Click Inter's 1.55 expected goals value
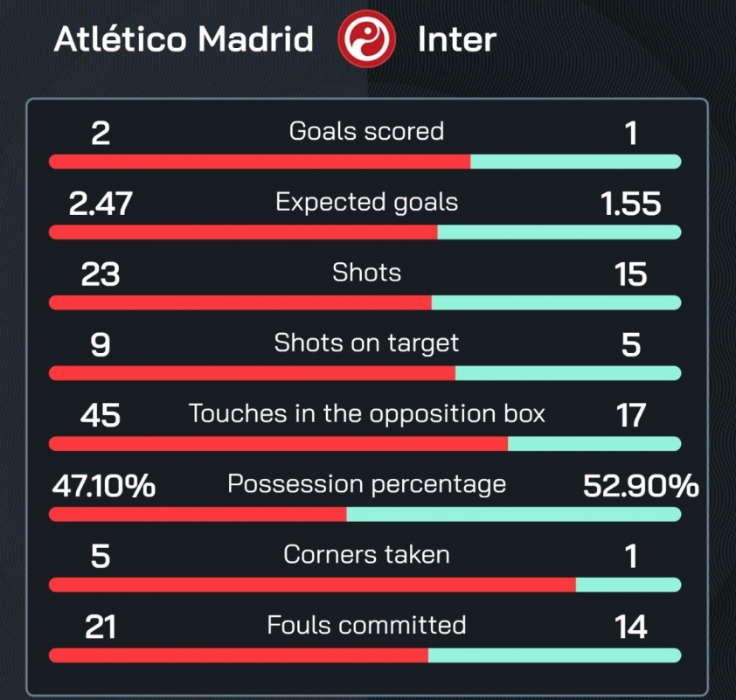This screenshot has width=736, height=700. (631, 204)
